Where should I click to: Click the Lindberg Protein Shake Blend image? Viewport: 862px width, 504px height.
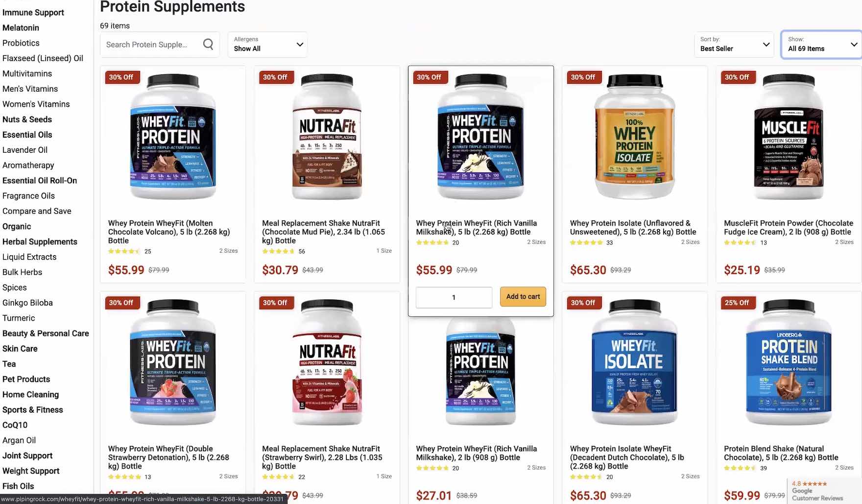pyautogui.click(x=789, y=362)
